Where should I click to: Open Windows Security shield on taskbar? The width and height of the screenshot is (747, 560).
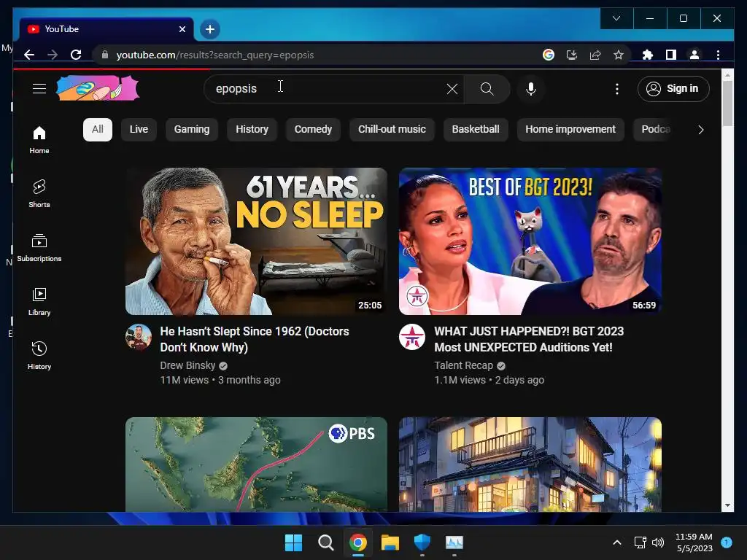[x=422, y=542]
